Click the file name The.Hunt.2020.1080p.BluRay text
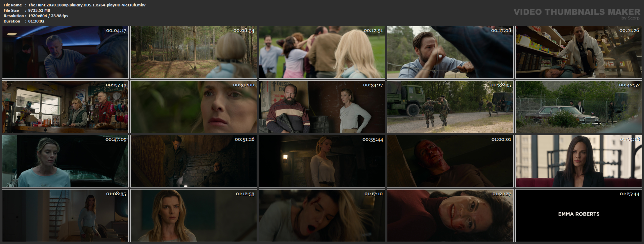 (87, 5)
